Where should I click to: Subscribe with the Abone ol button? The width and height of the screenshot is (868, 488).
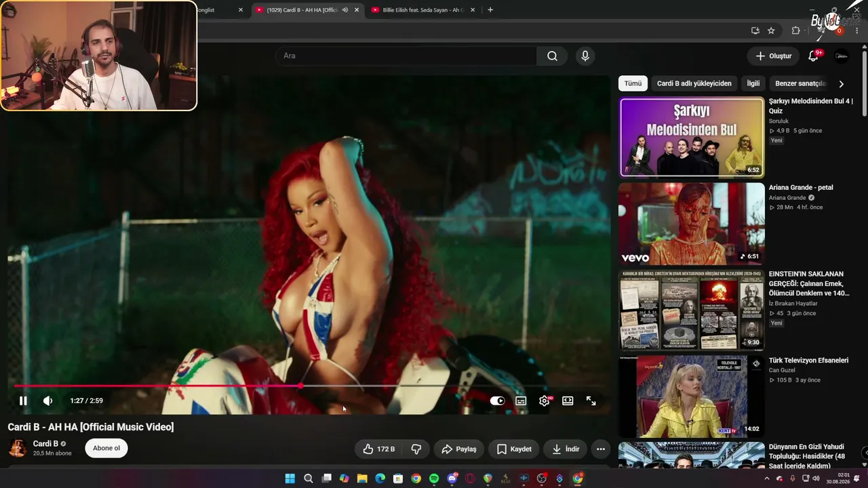click(106, 448)
